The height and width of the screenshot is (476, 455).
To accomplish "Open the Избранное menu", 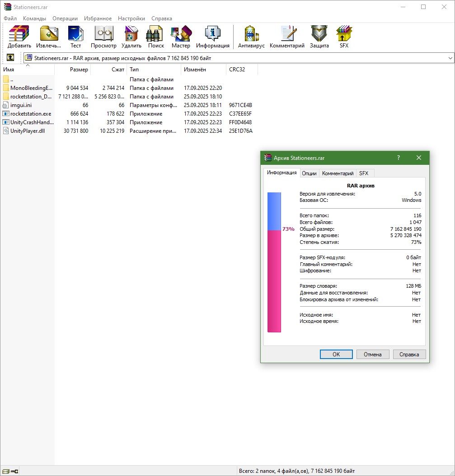I will click(x=98, y=19).
